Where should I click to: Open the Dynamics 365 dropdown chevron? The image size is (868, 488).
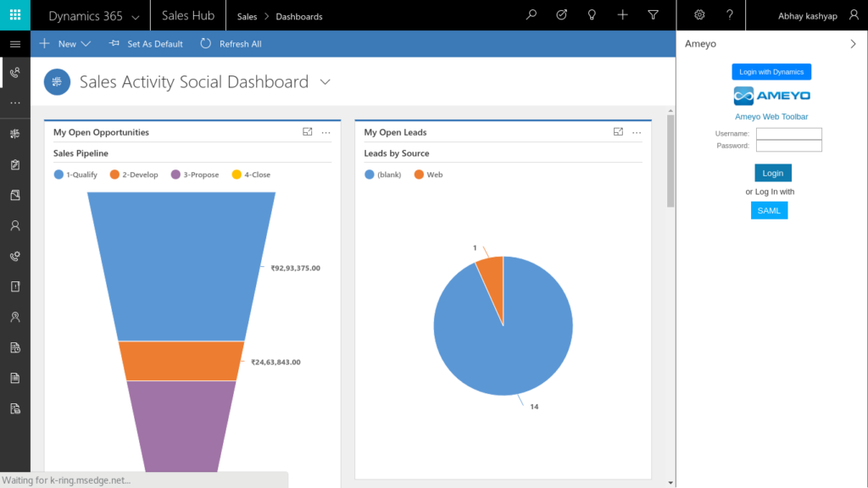(x=136, y=17)
